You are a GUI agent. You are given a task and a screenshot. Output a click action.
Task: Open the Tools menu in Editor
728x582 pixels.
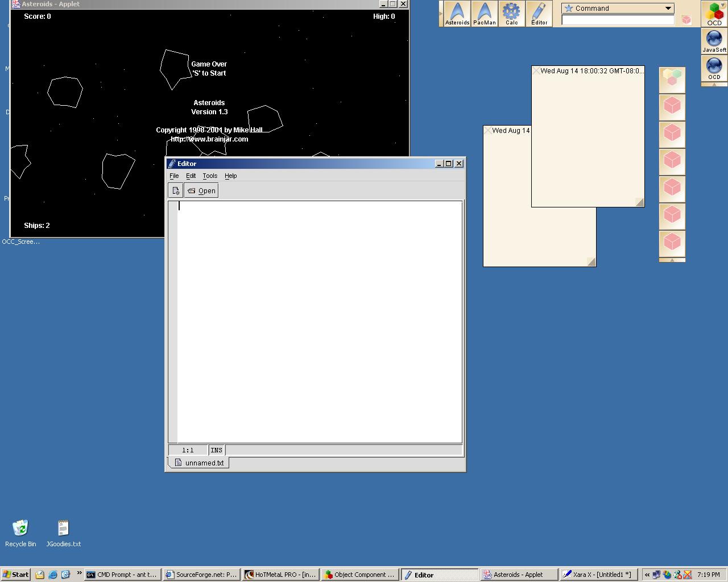pyautogui.click(x=210, y=176)
